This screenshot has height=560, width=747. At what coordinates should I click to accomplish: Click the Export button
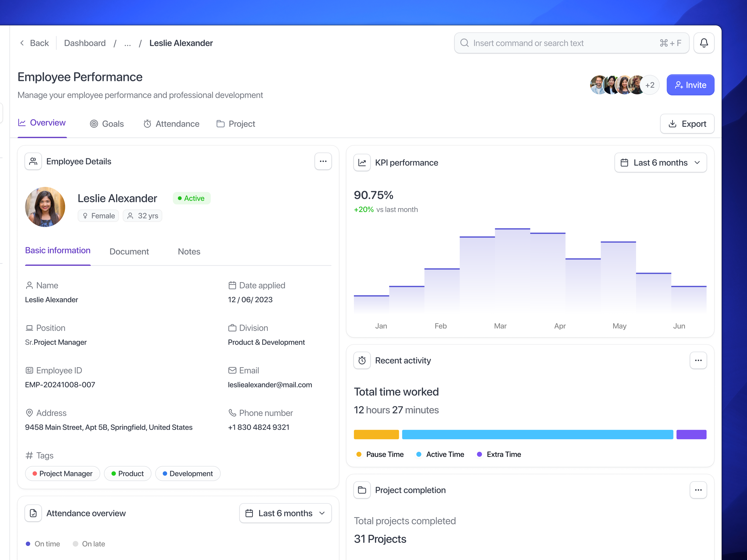click(x=687, y=124)
